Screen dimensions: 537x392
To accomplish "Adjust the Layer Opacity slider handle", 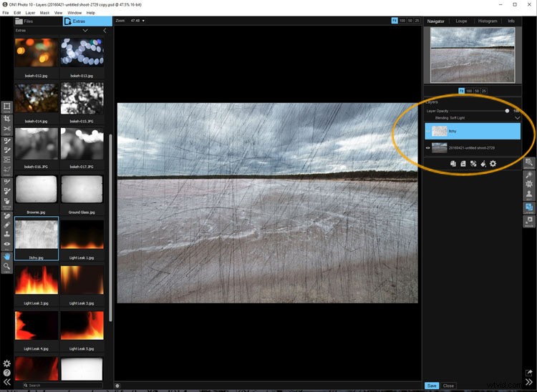I will point(507,111).
